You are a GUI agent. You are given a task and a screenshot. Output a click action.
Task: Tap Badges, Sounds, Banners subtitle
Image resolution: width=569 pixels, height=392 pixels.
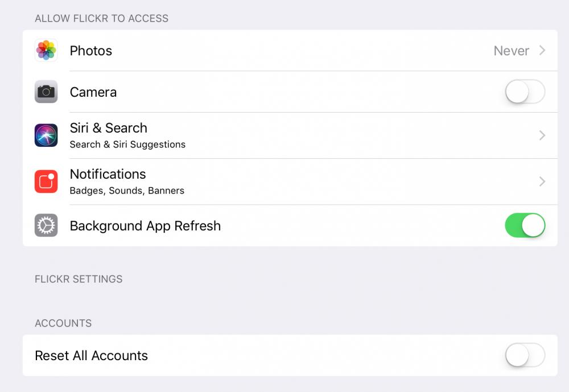tap(127, 191)
